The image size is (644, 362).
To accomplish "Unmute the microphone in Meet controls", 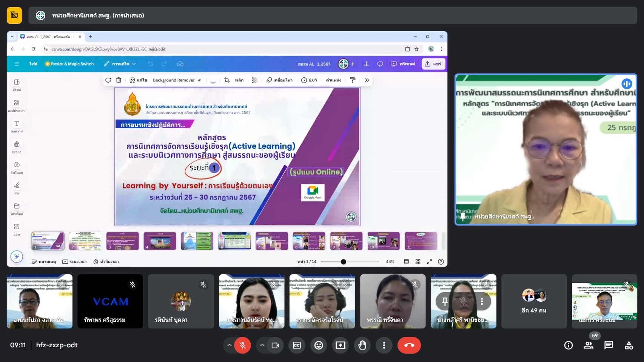I will [x=243, y=345].
